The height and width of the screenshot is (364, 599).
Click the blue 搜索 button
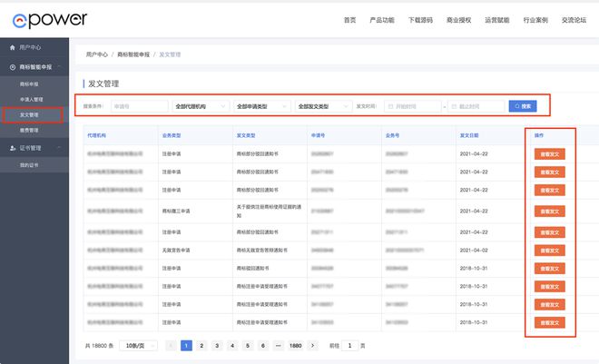(523, 106)
